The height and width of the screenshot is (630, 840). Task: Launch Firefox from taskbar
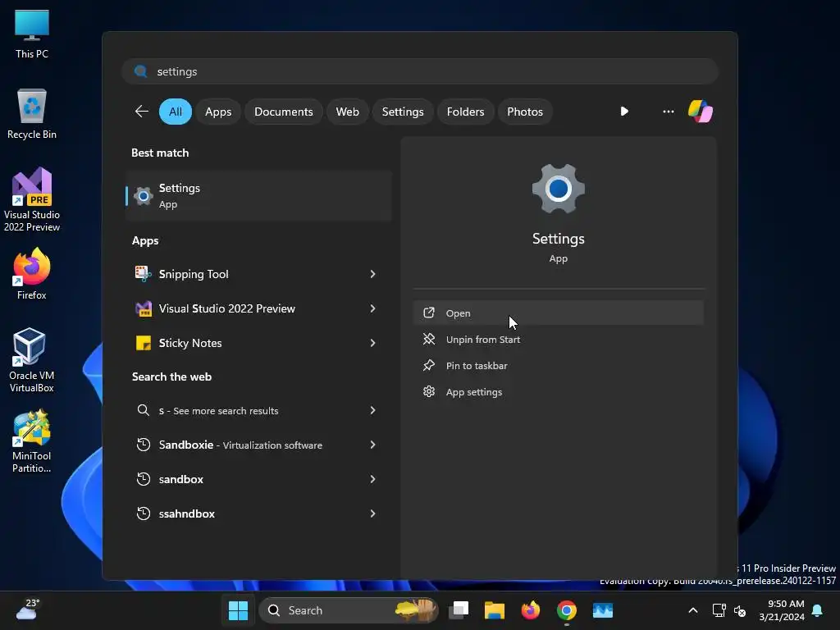click(x=531, y=610)
